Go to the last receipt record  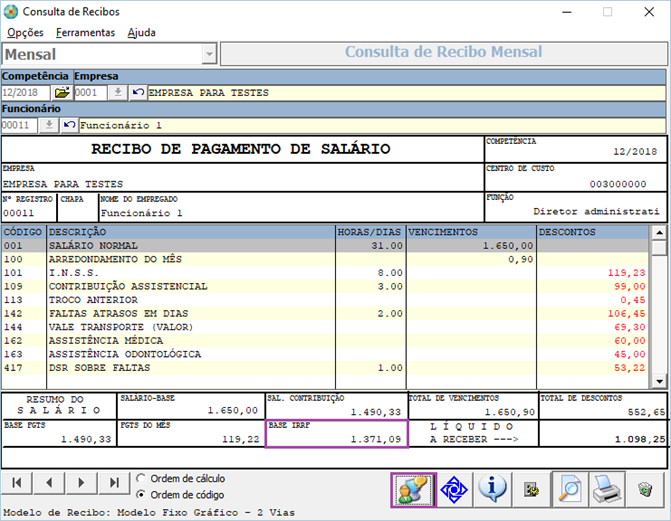pos(114,483)
